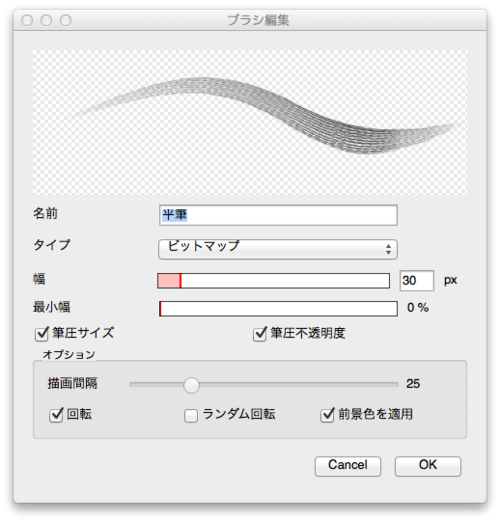The width and height of the screenshot is (500, 522).
Task: Click the タイプ label
Action: pos(52,245)
